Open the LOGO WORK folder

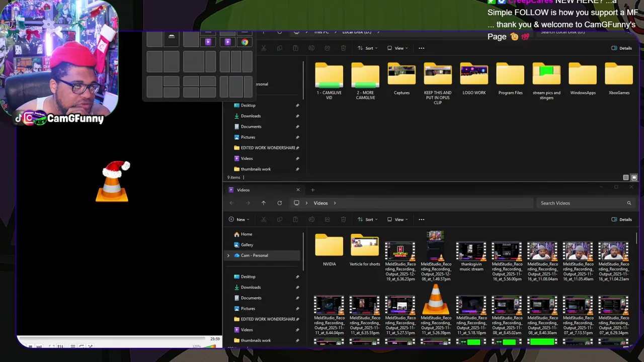pos(474,79)
